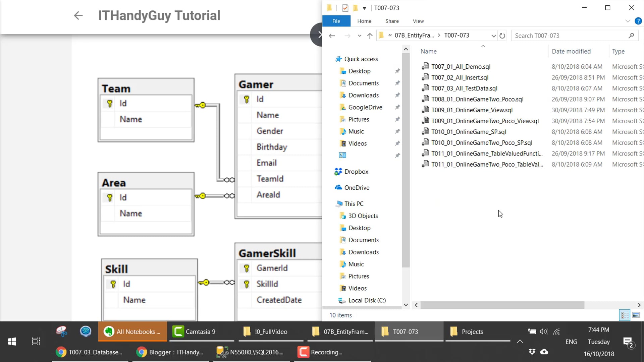
Task: Click the Properties checkmark icon in title bar
Action: [345, 8]
